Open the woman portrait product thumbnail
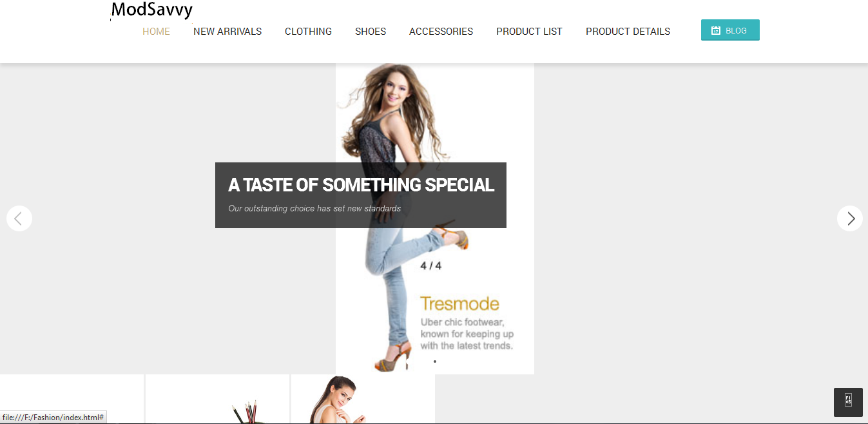This screenshot has width=868, height=424. pyautogui.click(x=363, y=399)
